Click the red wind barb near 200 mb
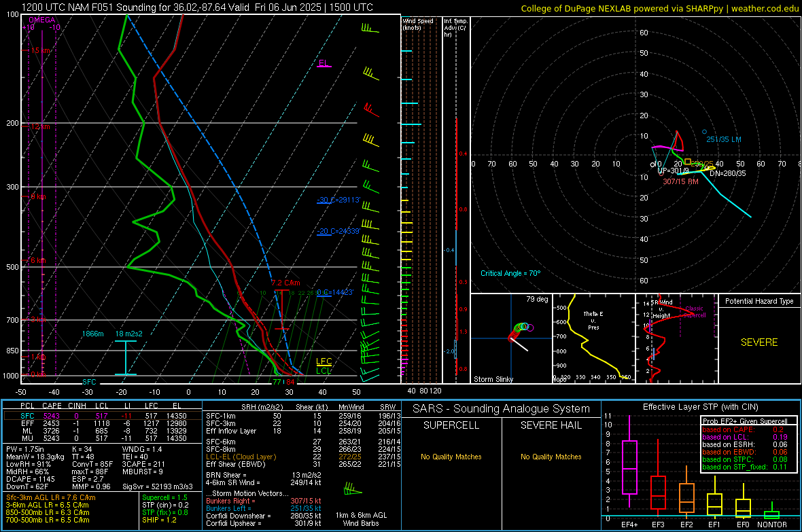 (371, 109)
